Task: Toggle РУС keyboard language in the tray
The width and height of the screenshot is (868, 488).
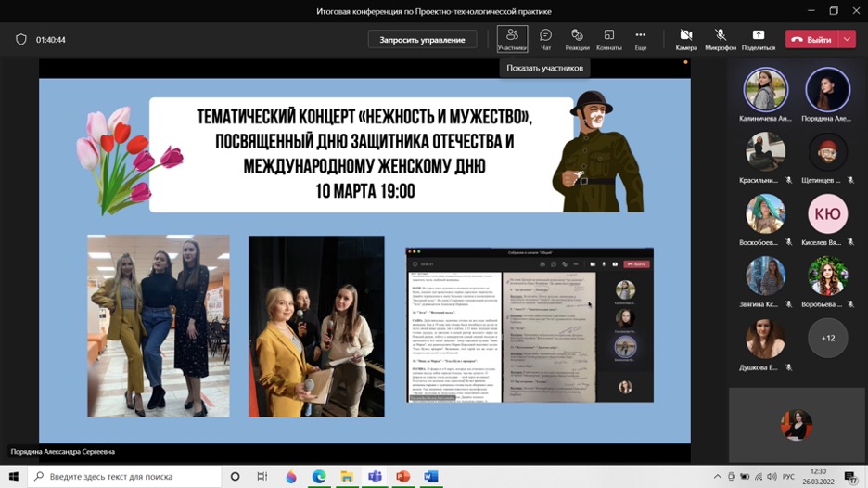Action: pyautogui.click(x=788, y=477)
